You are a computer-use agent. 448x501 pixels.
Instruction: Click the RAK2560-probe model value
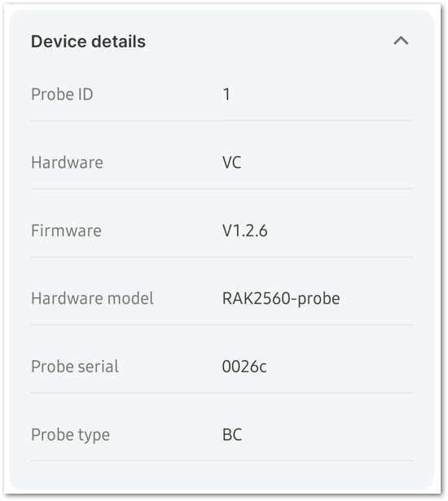coord(281,299)
